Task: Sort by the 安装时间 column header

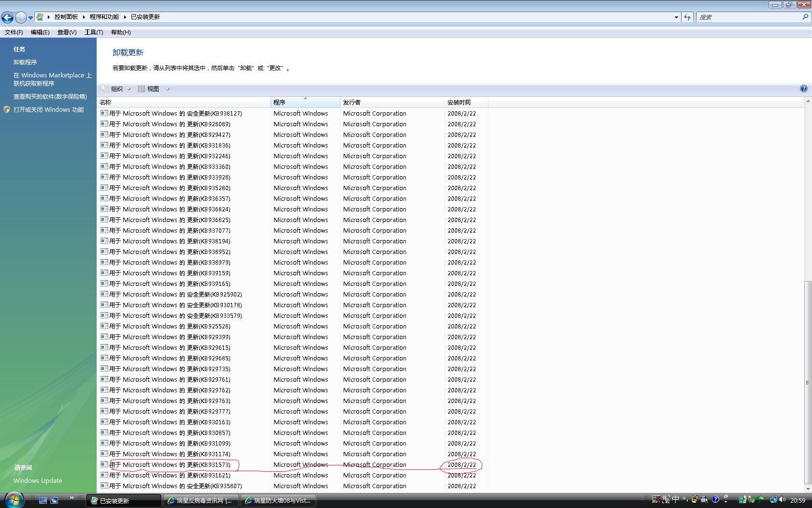Action: (x=466, y=103)
